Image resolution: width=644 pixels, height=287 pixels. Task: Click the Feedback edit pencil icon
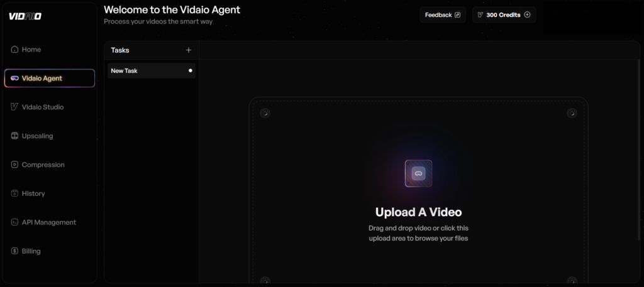[x=458, y=15]
